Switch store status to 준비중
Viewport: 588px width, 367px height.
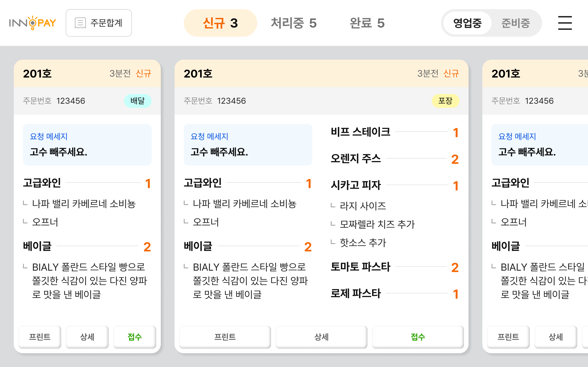(x=515, y=23)
